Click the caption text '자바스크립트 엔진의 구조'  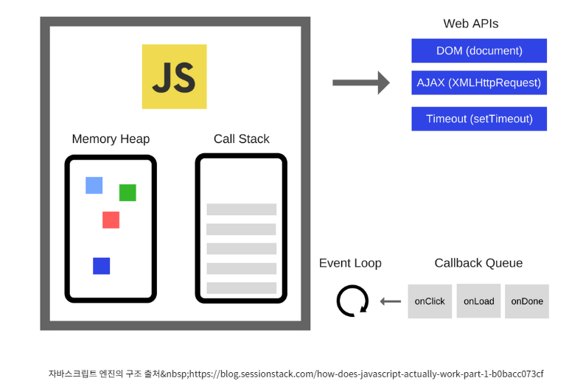[95, 374]
